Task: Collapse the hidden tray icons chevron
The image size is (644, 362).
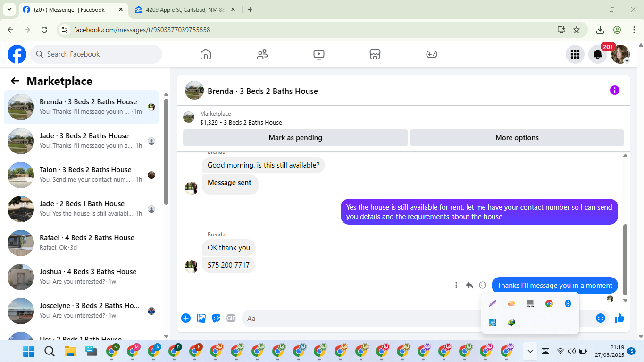Action: [x=530, y=351]
